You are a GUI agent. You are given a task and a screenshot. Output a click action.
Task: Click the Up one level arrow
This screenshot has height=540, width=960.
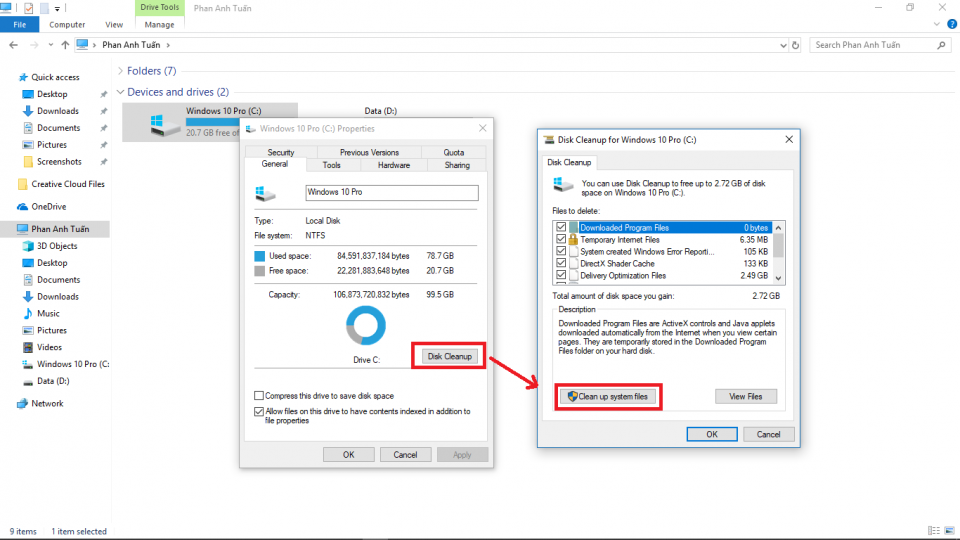(65, 45)
